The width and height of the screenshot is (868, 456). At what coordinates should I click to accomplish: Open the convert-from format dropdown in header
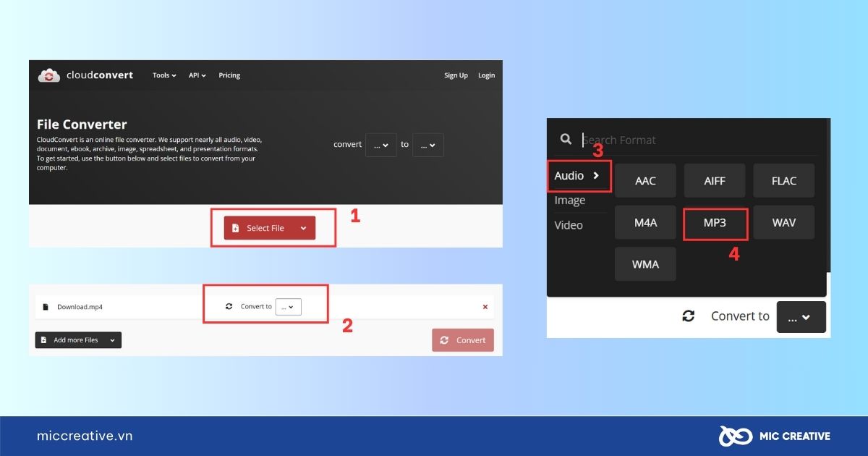point(381,145)
